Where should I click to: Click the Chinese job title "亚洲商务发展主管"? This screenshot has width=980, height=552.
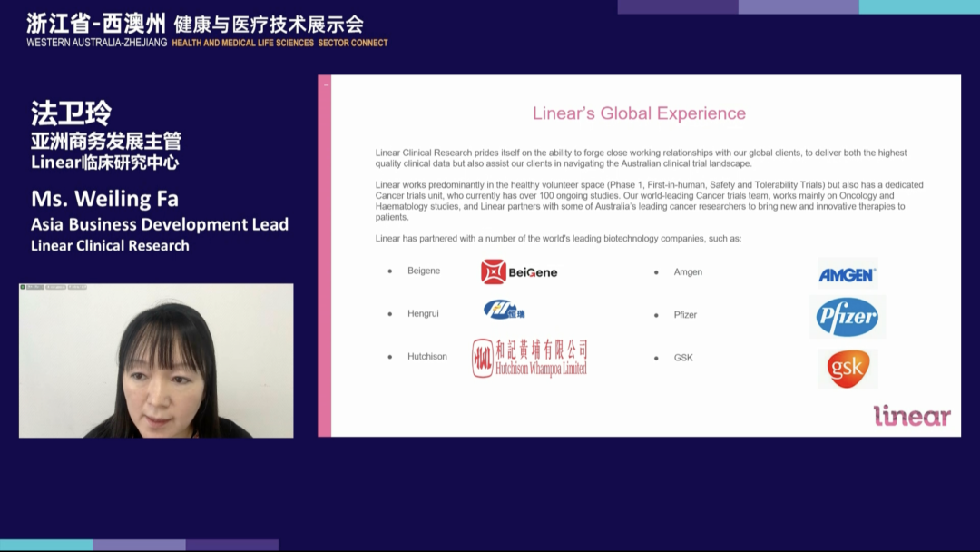[x=106, y=141]
